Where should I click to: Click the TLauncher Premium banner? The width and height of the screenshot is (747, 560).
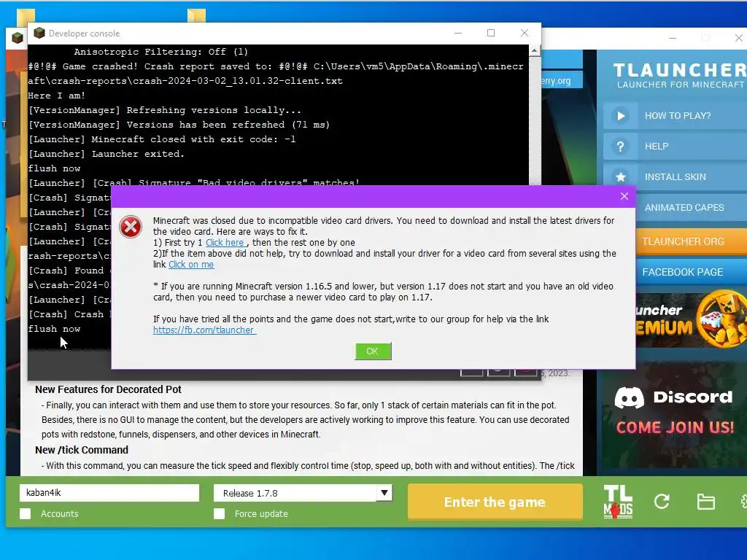click(691, 319)
